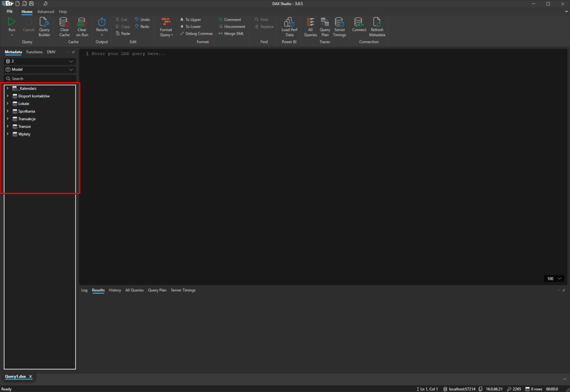The image size is (570, 392).
Task: Open the Results output options
Action: 102,27
